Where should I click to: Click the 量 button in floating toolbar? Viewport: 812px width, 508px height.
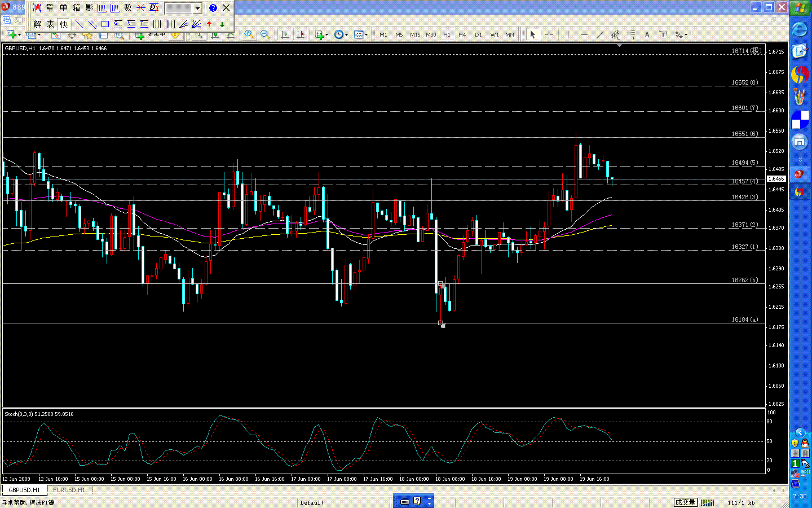click(50, 8)
